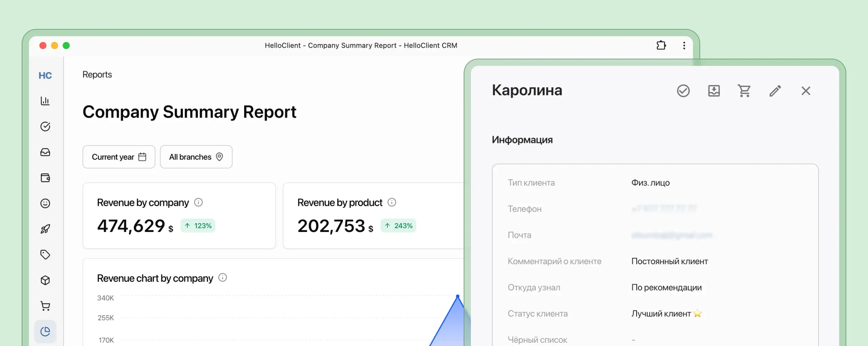Open the inbox icon in the sidebar
Viewport: 868px width, 346px height.
tap(45, 152)
